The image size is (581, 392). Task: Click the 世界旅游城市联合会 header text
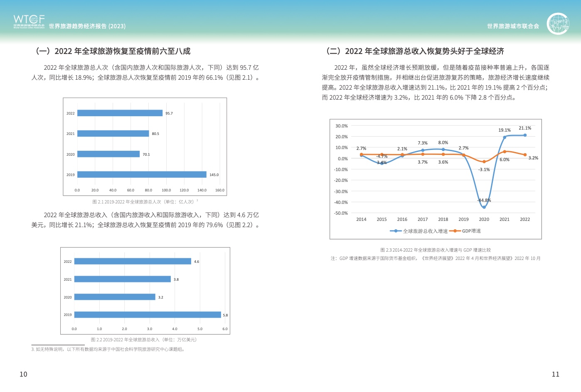[x=513, y=26]
